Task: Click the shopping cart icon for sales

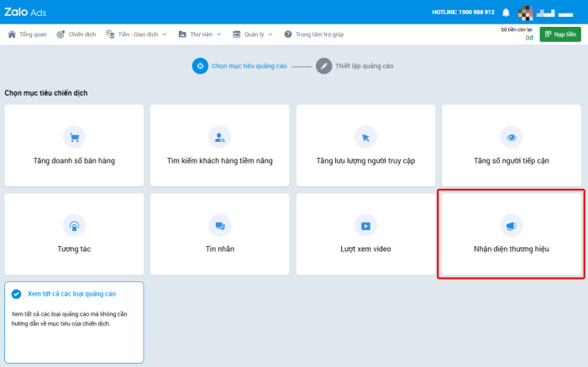Action: pos(74,137)
